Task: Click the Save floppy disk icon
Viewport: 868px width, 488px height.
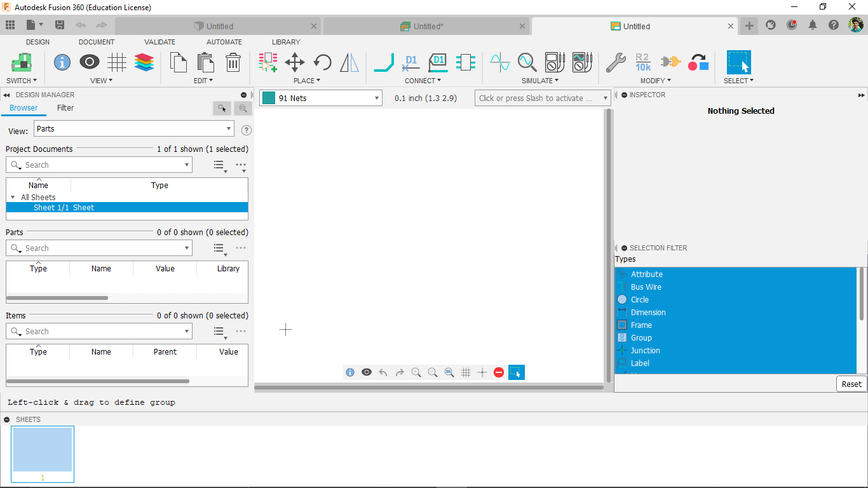Action: tap(60, 25)
